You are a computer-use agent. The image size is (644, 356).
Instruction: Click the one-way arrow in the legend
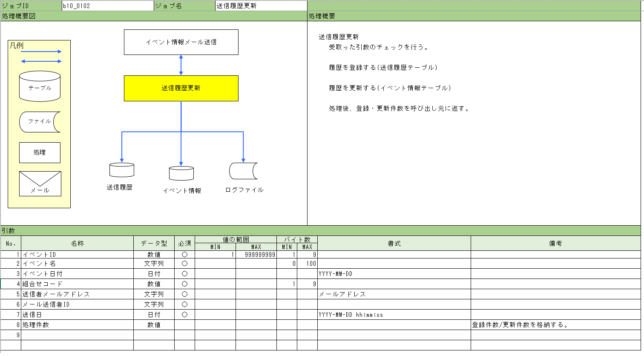tap(41, 52)
